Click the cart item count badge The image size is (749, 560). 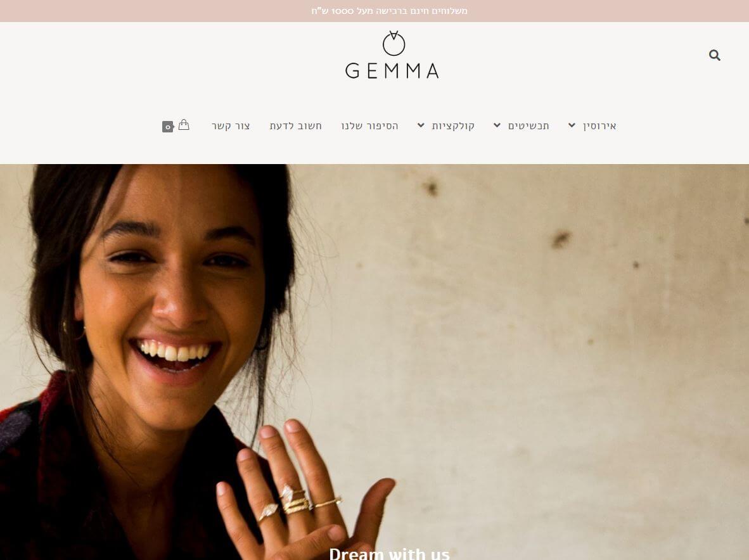(x=168, y=127)
